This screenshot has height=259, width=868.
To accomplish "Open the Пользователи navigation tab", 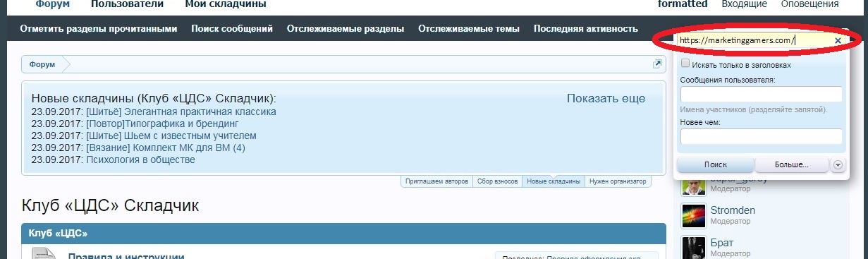I will (127, 4).
